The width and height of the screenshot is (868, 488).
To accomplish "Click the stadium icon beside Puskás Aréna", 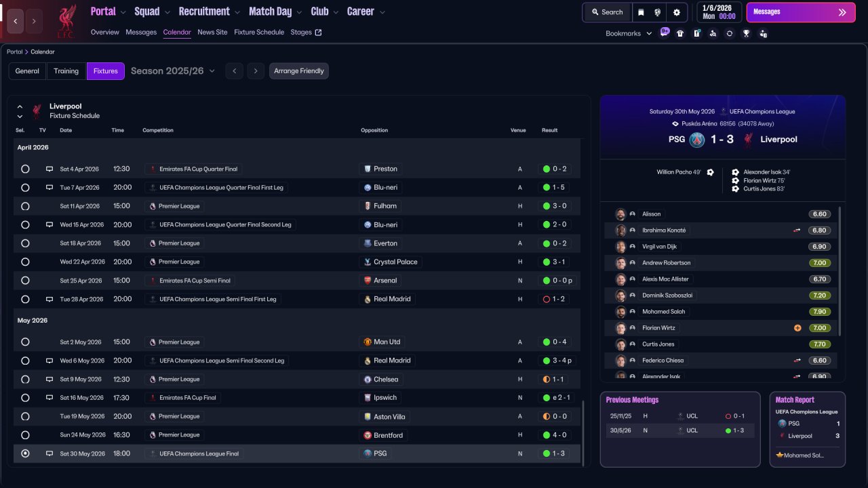I will pyautogui.click(x=675, y=124).
